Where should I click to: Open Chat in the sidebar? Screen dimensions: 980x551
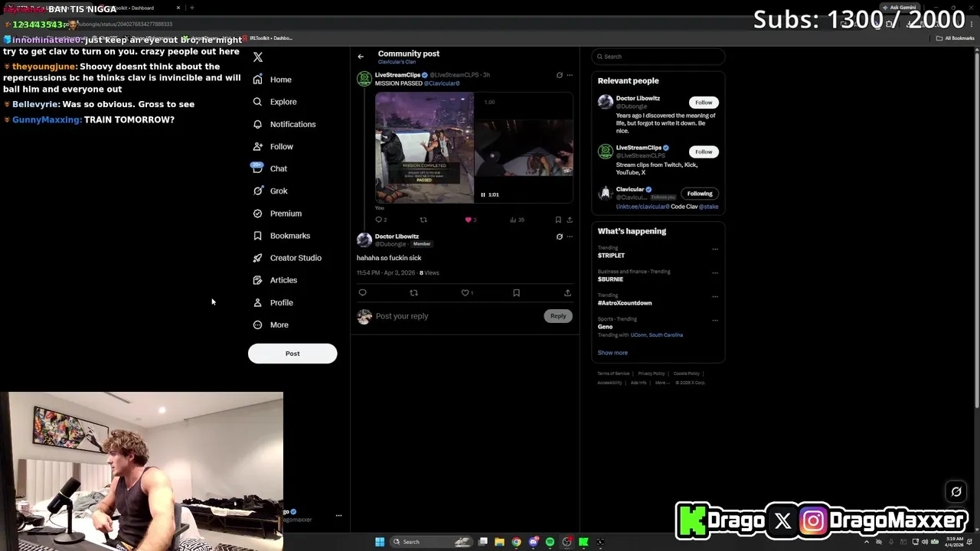(269, 168)
